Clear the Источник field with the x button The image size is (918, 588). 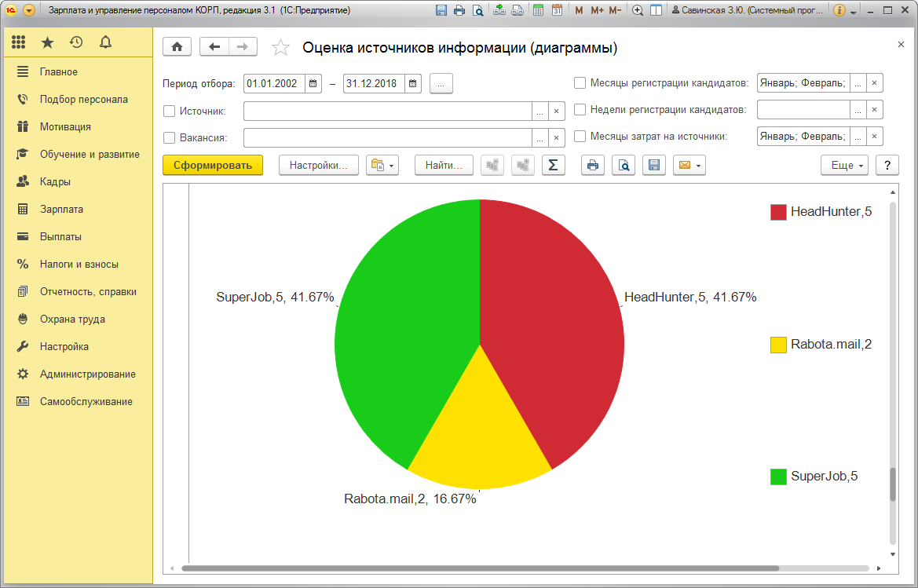point(556,111)
